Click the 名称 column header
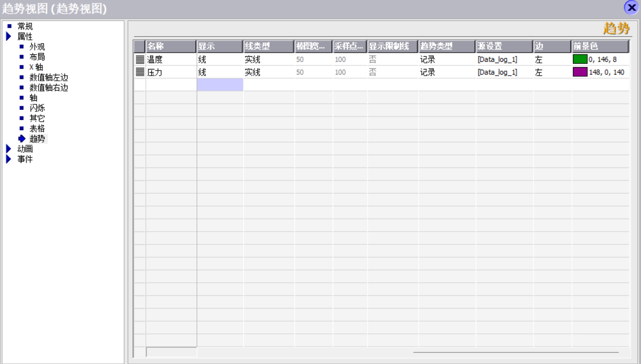 [171, 47]
